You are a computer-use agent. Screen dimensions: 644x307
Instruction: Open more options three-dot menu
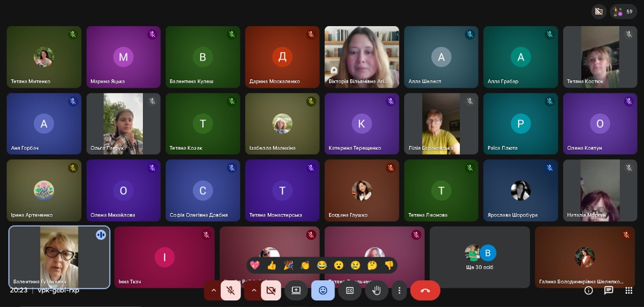399,290
